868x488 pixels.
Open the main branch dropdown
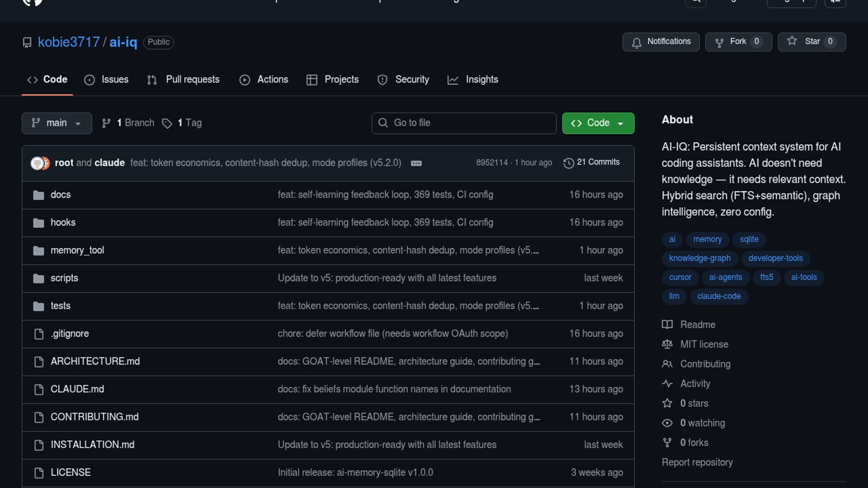click(x=57, y=123)
